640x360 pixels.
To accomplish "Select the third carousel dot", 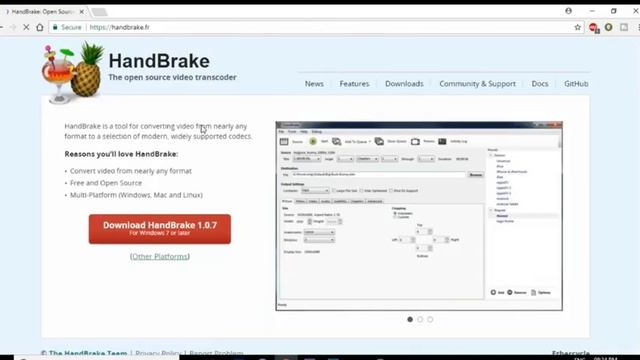I will coord(430,319).
